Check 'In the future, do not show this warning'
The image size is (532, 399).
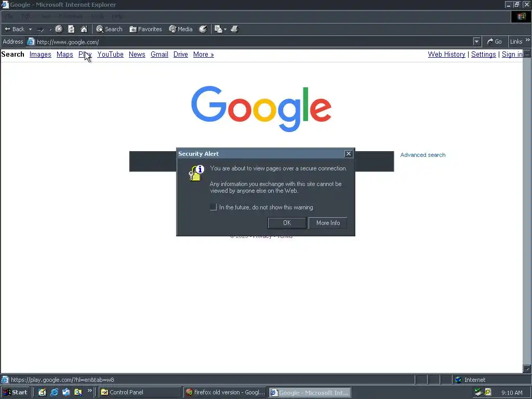tap(213, 207)
